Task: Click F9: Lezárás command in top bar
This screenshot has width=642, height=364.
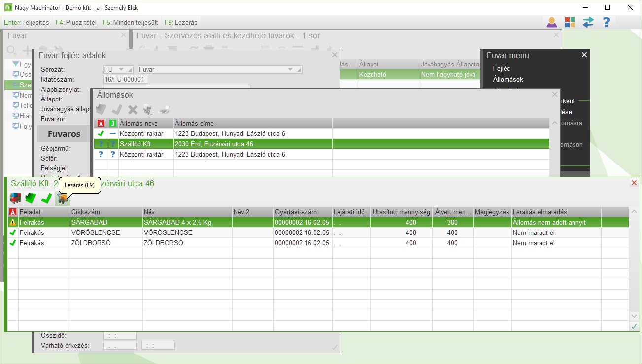Action: coord(181,22)
